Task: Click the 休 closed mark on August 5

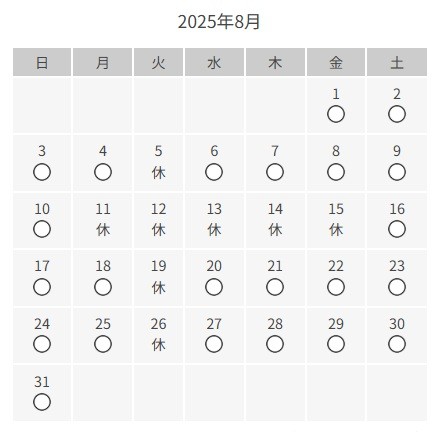Action: coord(159,173)
